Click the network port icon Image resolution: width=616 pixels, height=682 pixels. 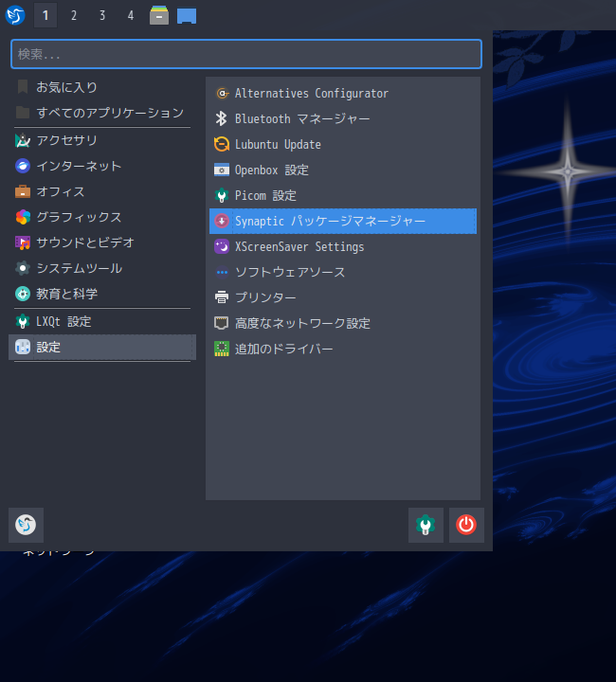222,323
